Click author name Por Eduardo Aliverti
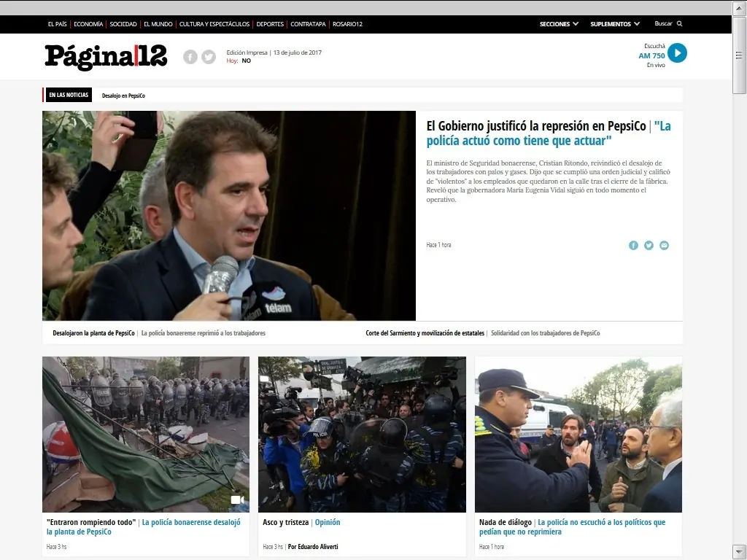 [x=313, y=547]
